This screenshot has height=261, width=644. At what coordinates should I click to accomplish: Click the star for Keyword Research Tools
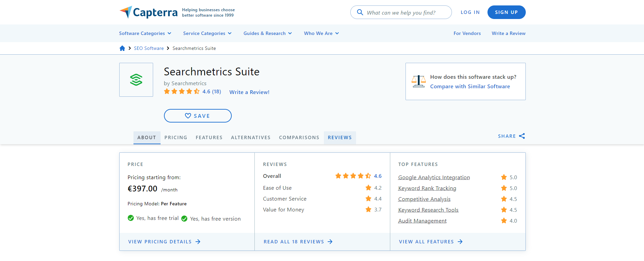[x=504, y=210]
